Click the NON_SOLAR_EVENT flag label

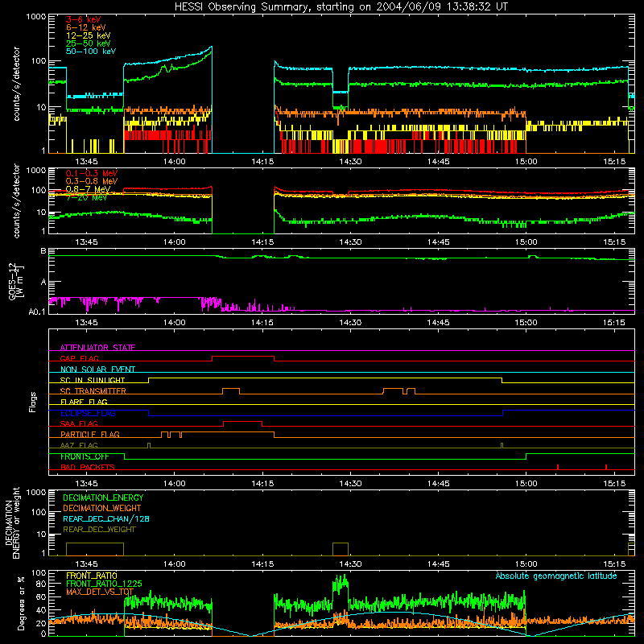point(97,369)
